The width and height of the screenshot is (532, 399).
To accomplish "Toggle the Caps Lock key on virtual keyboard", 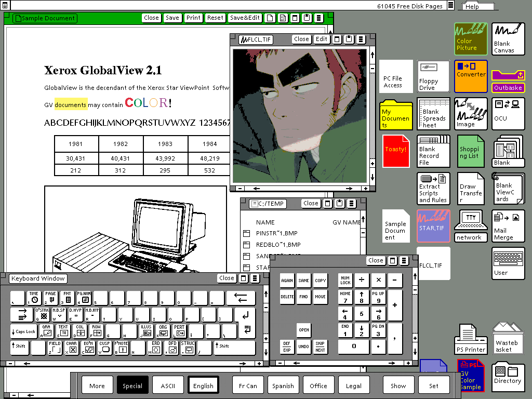I will (x=23, y=331).
